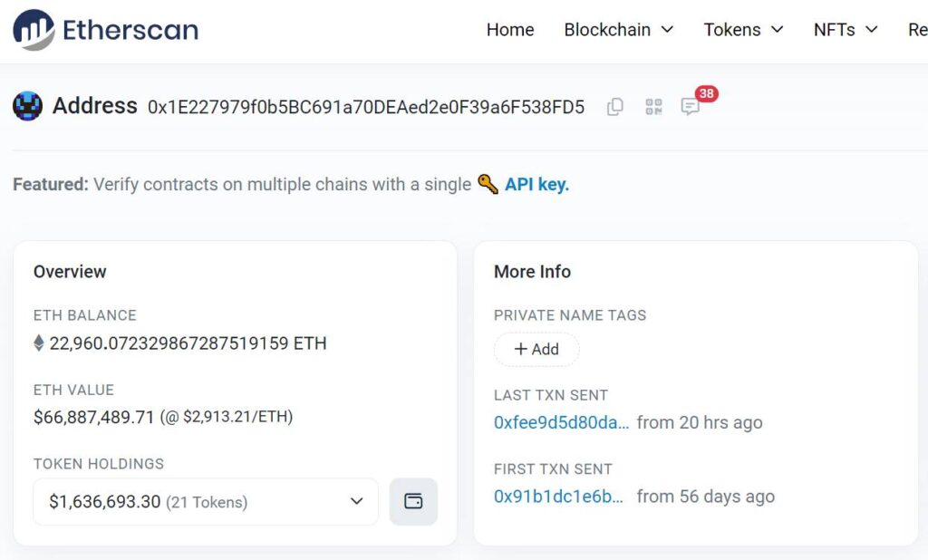Go to the Home page
The width and height of the screenshot is (928, 560).
click(510, 30)
